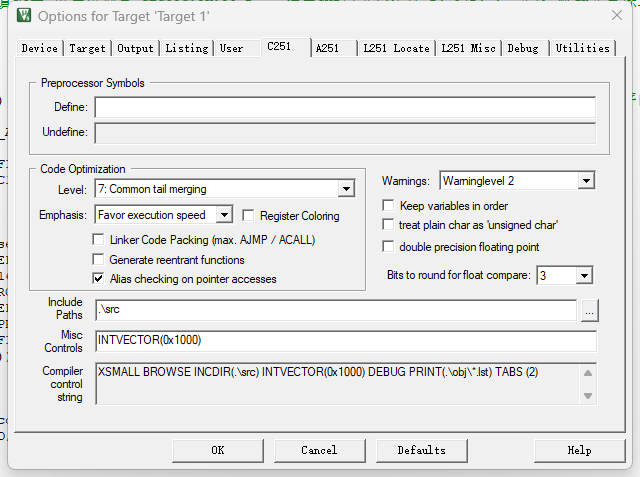Image resolution: width=640 pixels, height=477 pixels.
Task: Click the Defaults button
Action: [421, 450]
